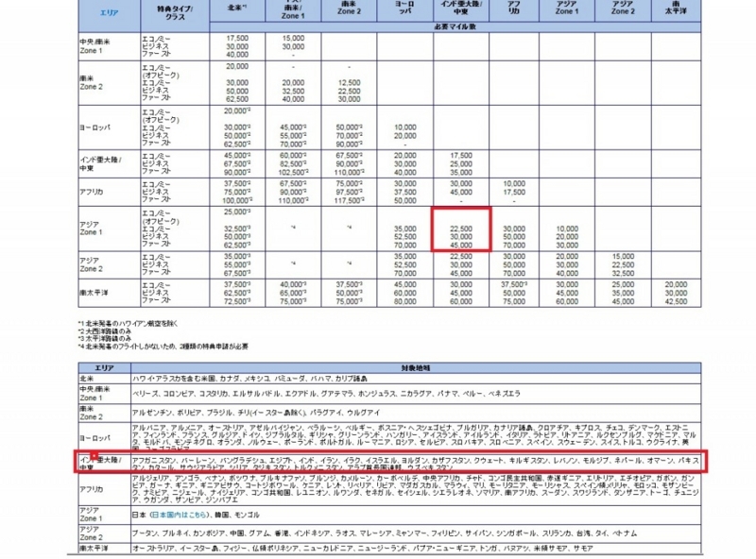
Task: Click the 12,500 value in the 南米 Zone 2 row
Action: pos(349,82)
